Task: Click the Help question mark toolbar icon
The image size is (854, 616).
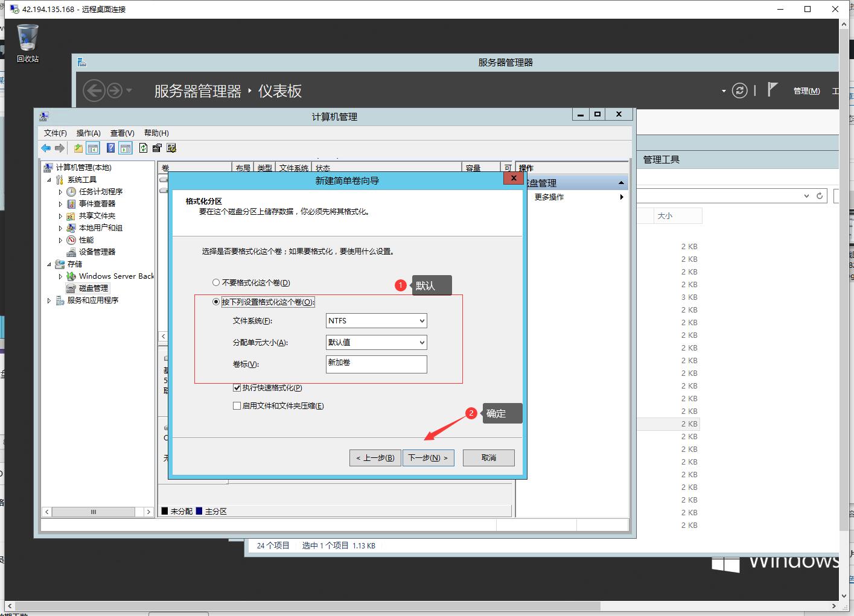Action: (110, 148)
